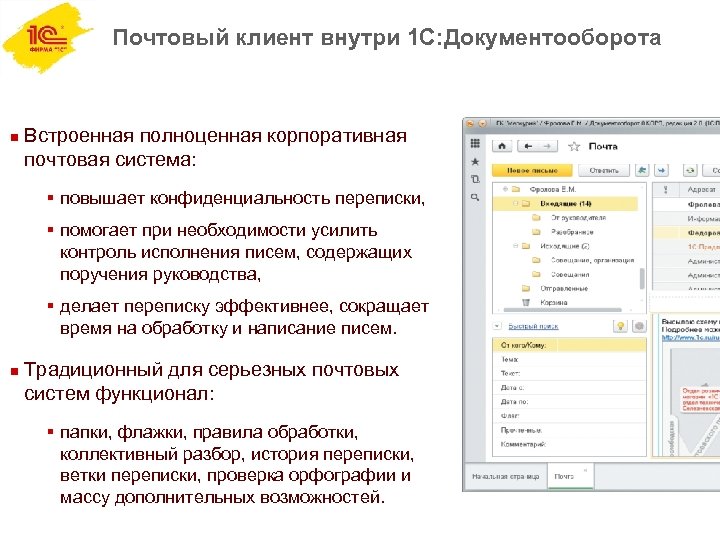Select the Входящие (14) folder
720x540 pixels.
point(565,203)
